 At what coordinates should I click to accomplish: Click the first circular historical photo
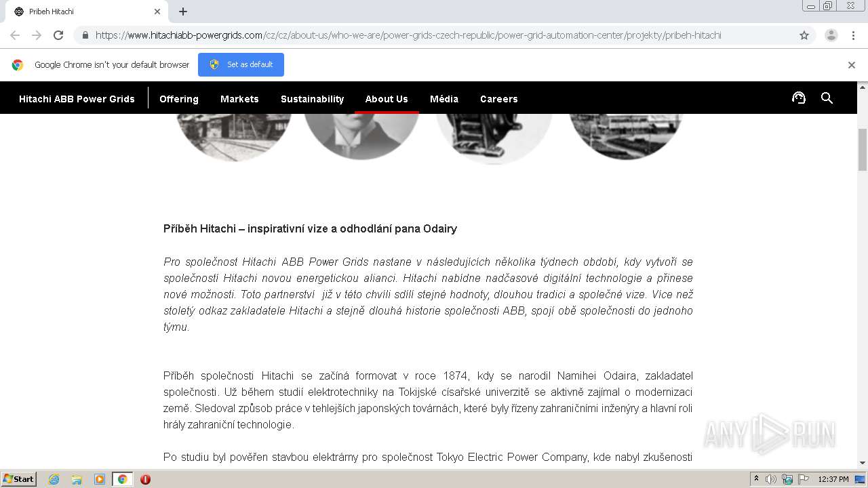click(x=233, y=137)
